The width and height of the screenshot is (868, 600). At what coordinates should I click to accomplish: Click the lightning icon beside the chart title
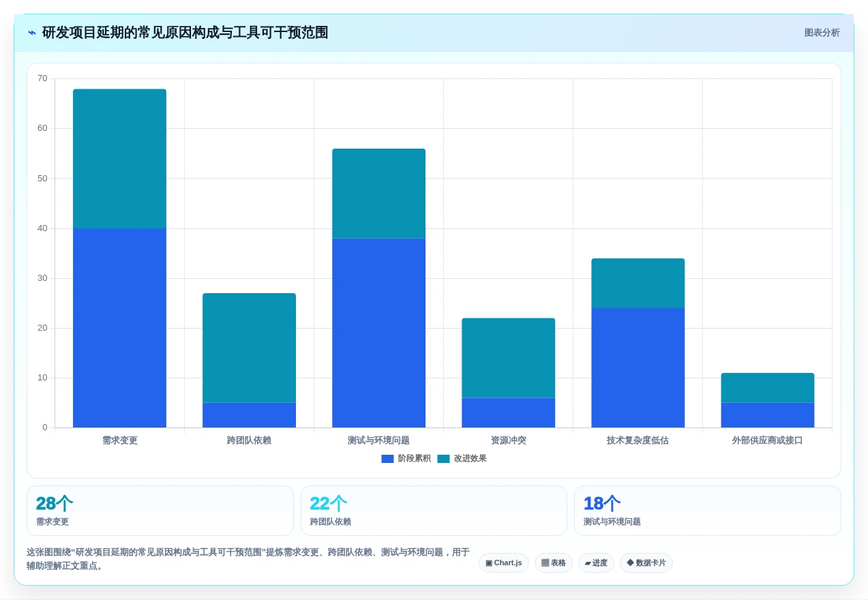click(x=32, y=33)
